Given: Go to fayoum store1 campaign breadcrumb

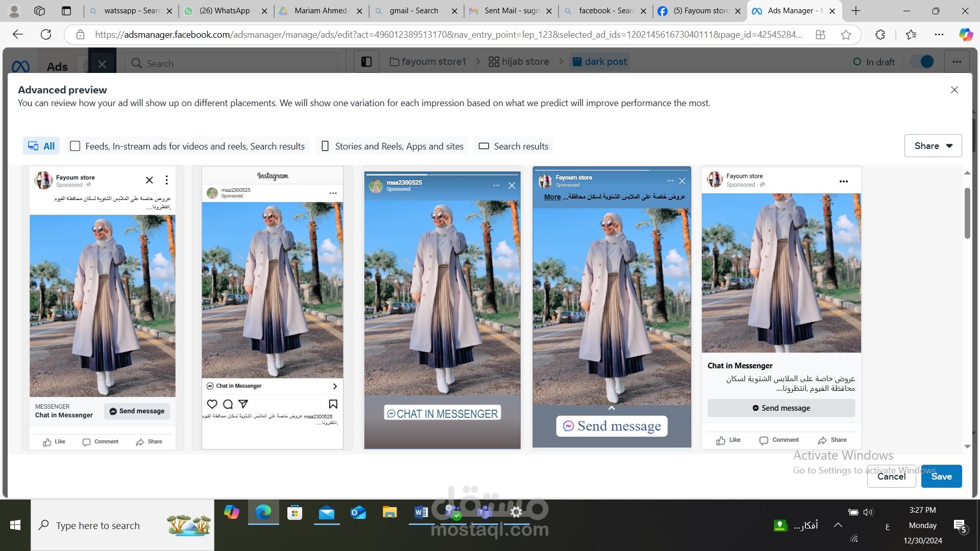Looking at the screenshot, I should click(428, 62).
